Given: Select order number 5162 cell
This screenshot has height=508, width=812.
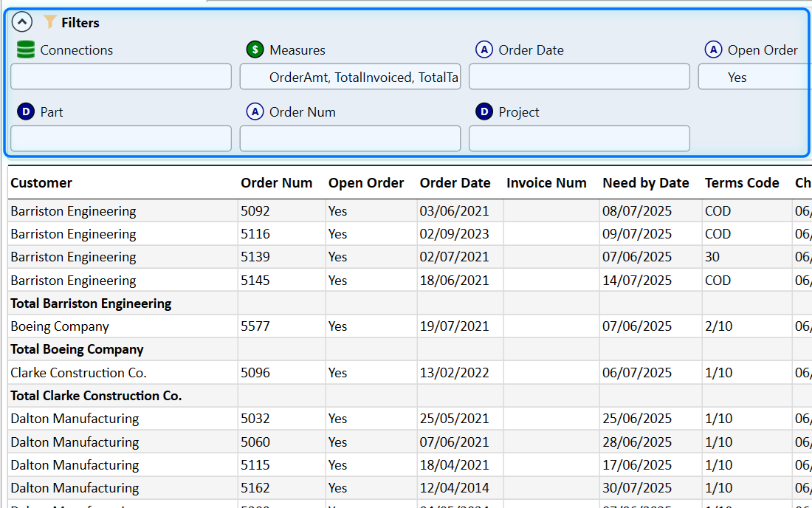Looking at the screenshot, I should click(x=282, y=488).
